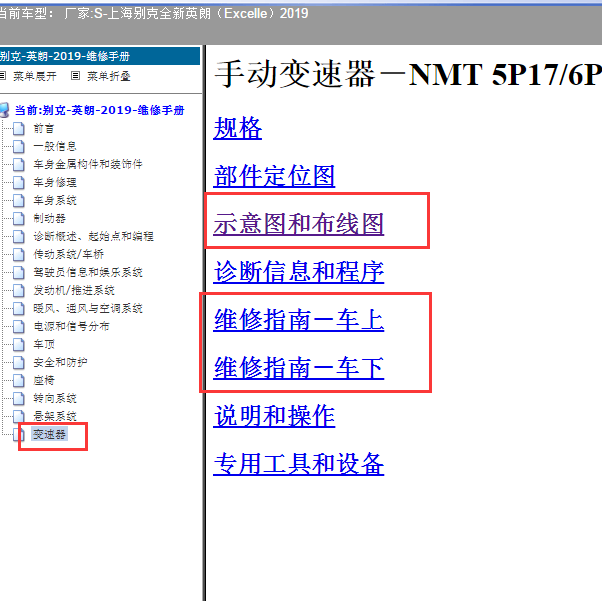Select root node 当前:别克-英朗-2019-维修手册

coord(99,110)
